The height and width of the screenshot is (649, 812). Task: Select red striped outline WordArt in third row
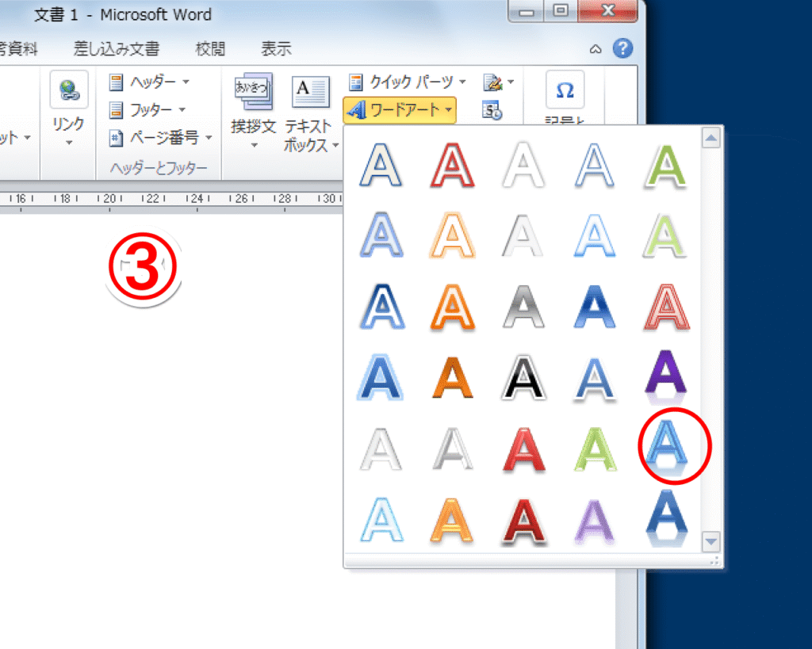pos(666,307)
